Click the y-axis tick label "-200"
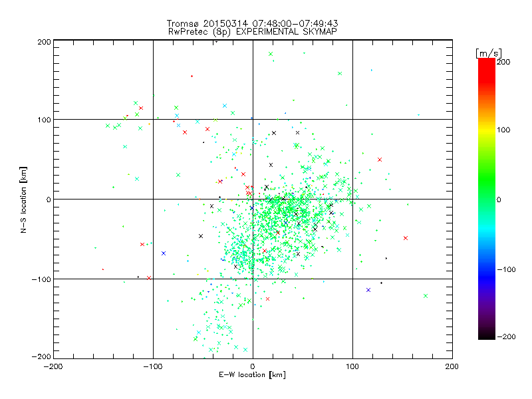 coord(41,356)
